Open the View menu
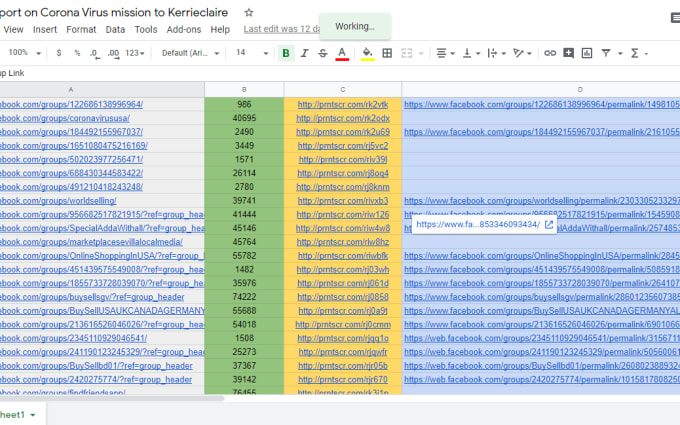This screenshot has width=680, height=425. click(x=13, y=29)
